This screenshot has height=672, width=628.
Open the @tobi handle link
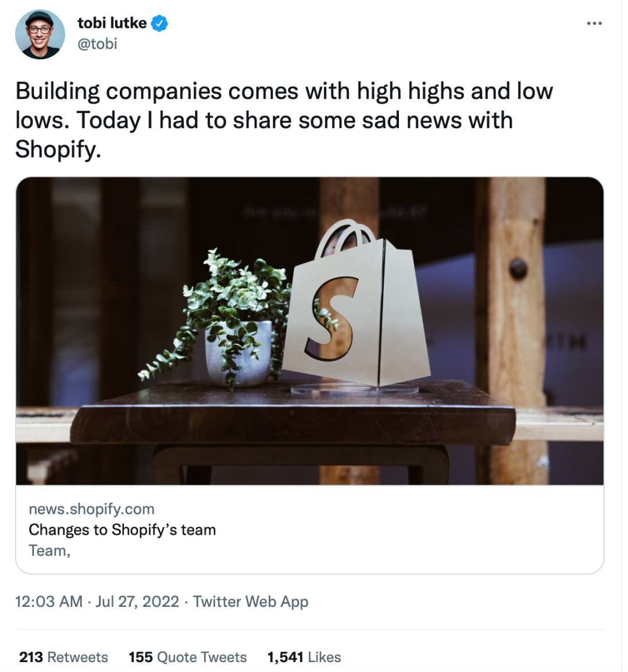pos(97,44)
